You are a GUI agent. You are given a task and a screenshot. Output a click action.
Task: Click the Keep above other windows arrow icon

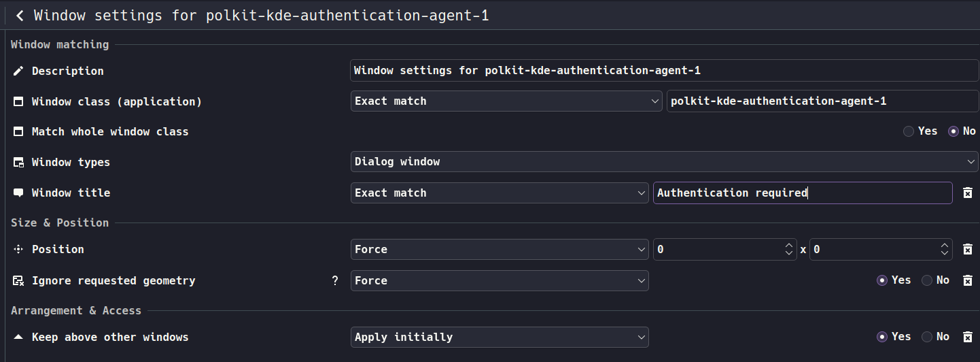(x=18, y=337)
